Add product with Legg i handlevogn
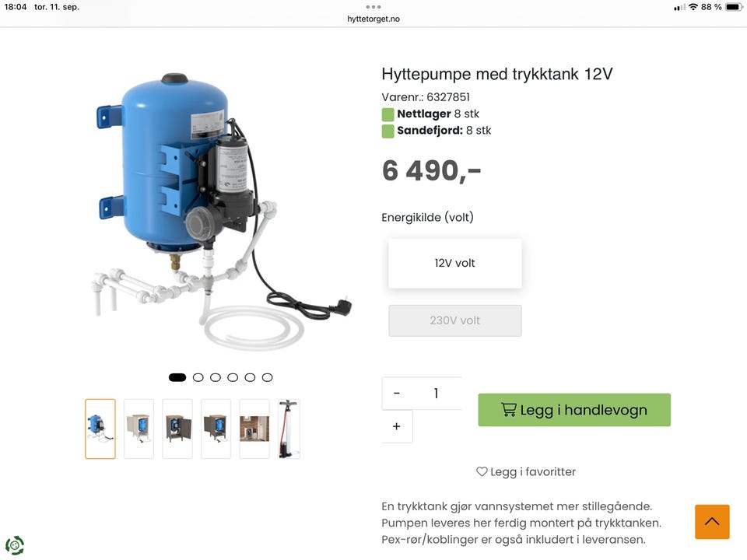747x560 pixels. click(x=574, y=410)
